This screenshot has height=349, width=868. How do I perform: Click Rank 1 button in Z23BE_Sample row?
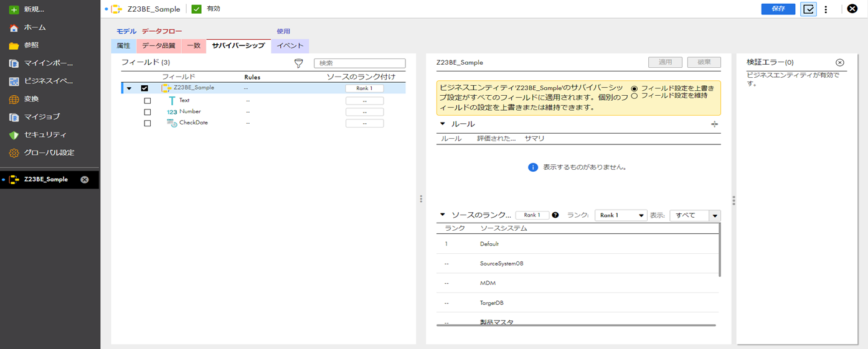tap(364, 88)
